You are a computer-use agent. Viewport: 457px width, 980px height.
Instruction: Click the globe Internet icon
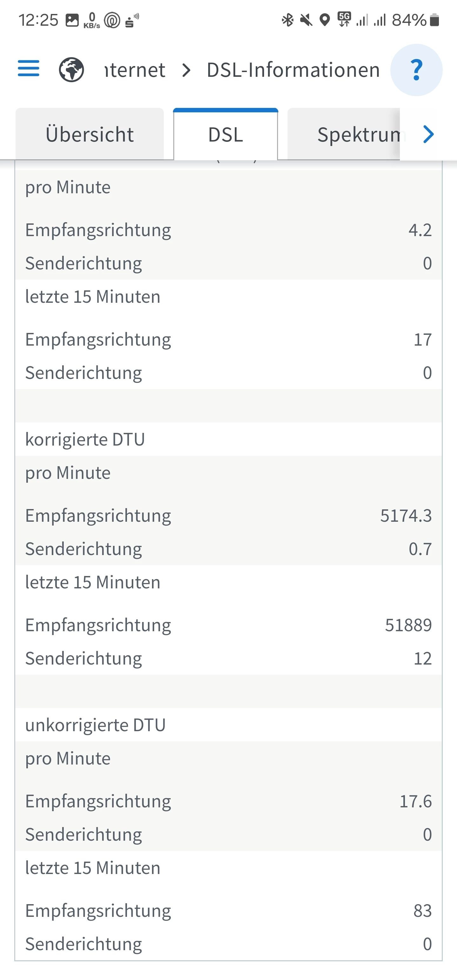coord(71,70)
